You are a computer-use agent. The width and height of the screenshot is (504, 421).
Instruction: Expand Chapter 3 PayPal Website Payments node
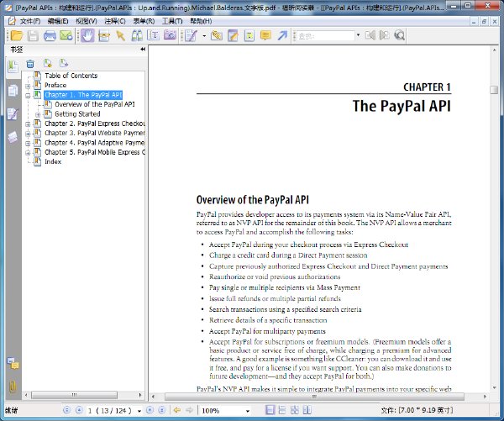point(28,134)
